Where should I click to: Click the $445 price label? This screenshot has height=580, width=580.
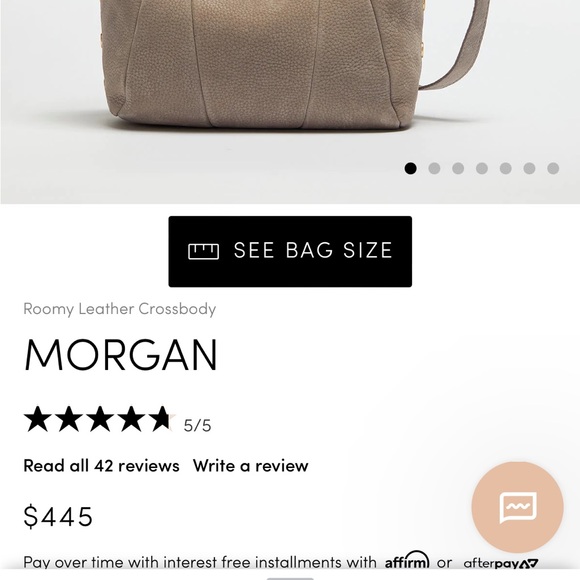(58, 516)
